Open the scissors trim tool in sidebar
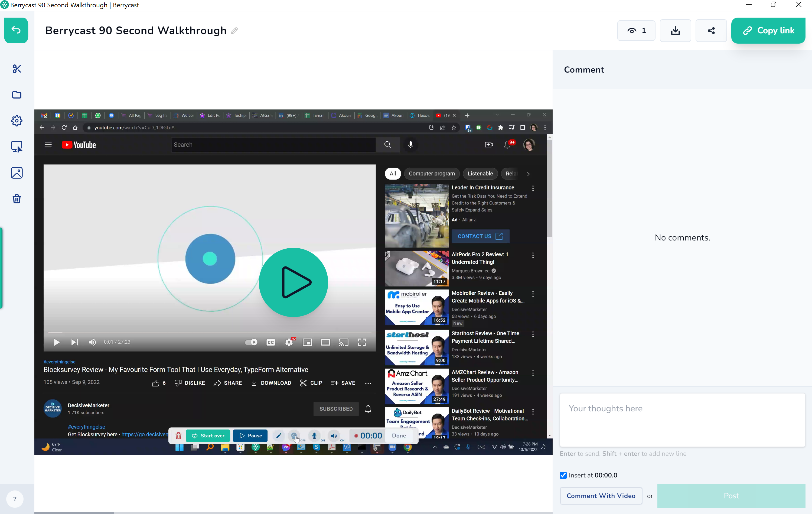This screenshot has height=514, width=812. [x=17, y=69]
